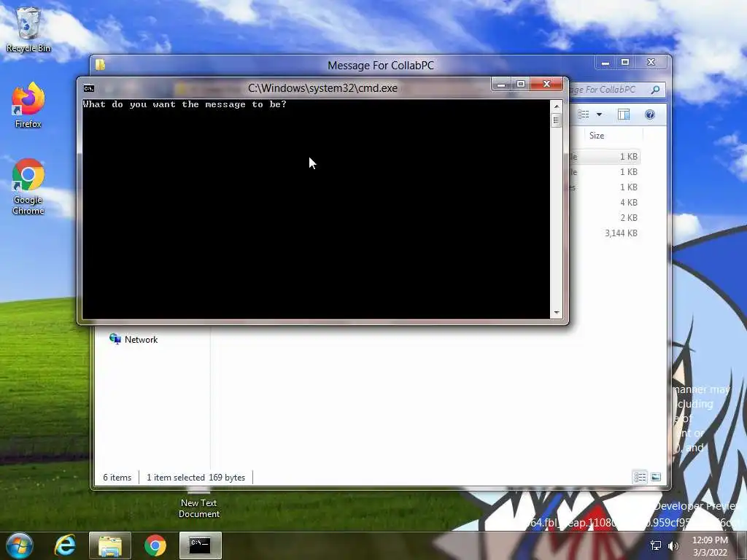
Task: Open the Windows Start orb
Action: (x=20, y=545)
